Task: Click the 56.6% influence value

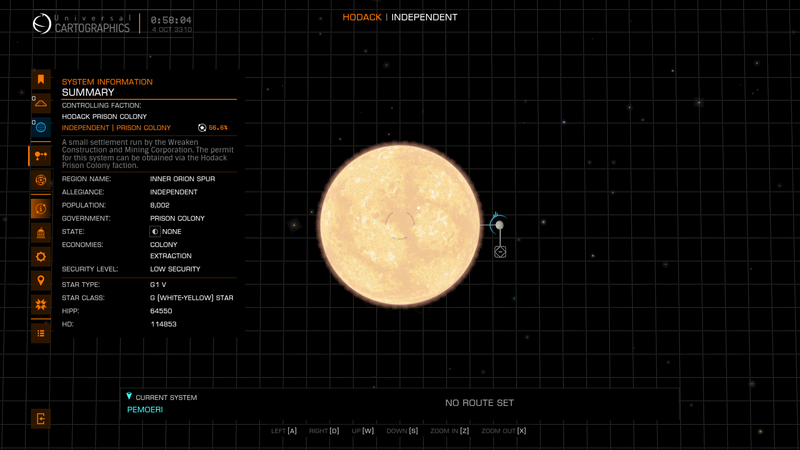Action: coord(218,128)
